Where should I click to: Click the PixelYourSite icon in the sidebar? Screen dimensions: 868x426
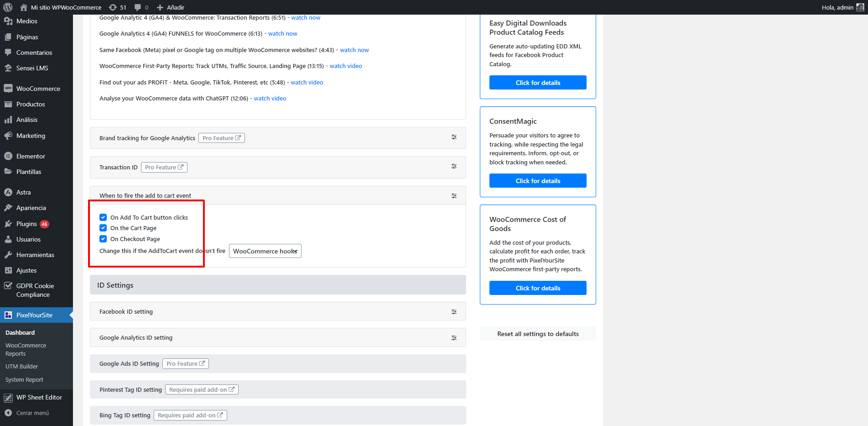pos(8,315)
